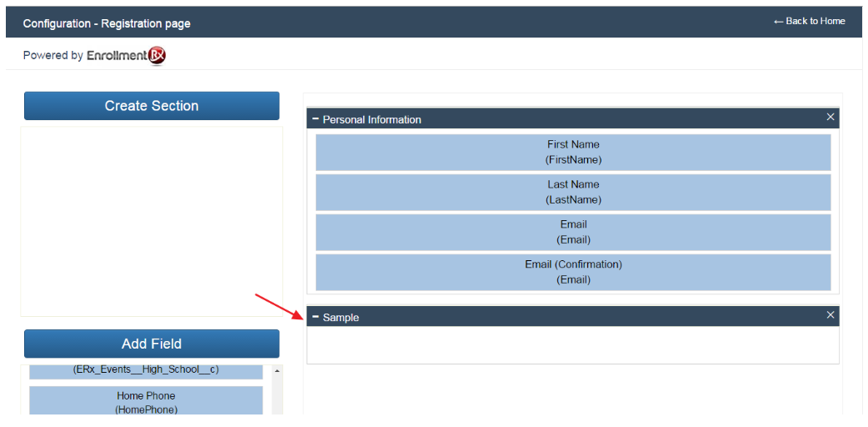Collapse the Sample section using minus icon

pyautogui.click(x=316, y=317)
